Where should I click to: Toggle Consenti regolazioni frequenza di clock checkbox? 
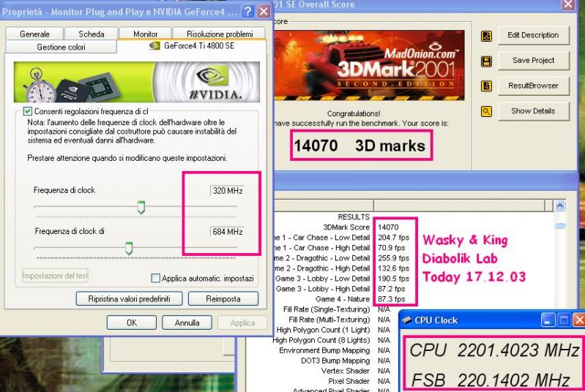[x=27, y=111]
